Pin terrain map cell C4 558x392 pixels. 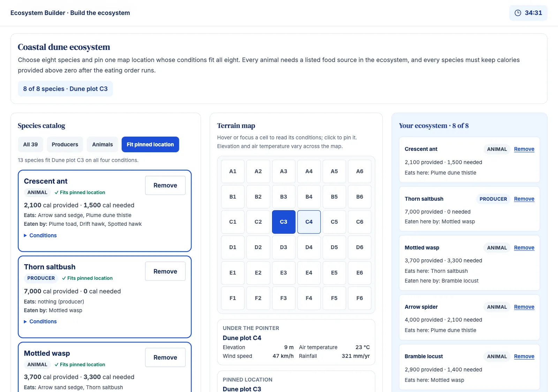click(309, 222)
